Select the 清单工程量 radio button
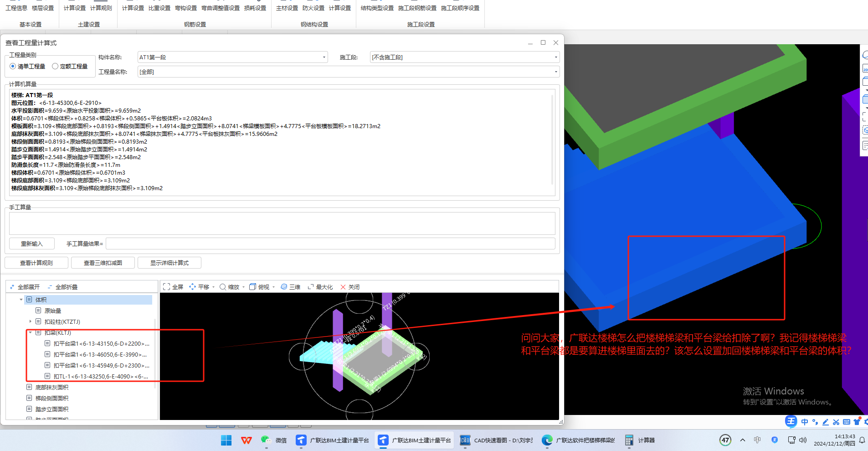Viewport: 868px width, 451px height. pos(13,66)
